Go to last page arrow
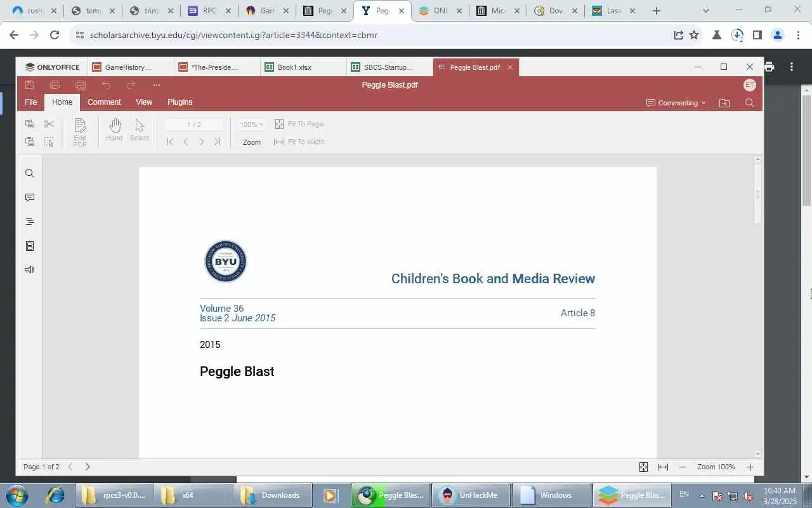 coord(217,142)
